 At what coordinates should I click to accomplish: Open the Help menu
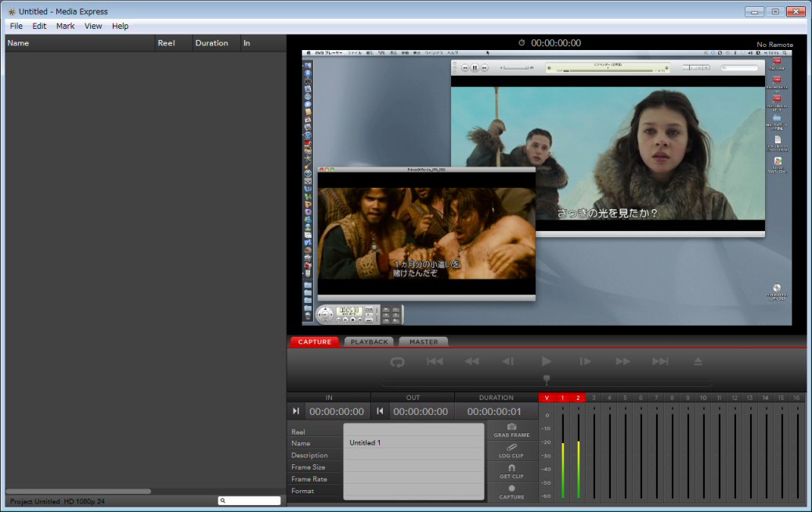pos(120,26)
